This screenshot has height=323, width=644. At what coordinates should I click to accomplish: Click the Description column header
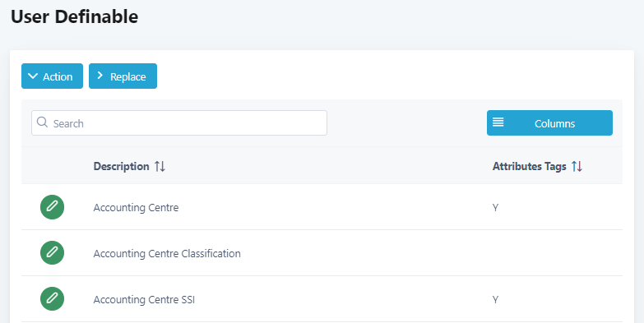tap(121, 166)
